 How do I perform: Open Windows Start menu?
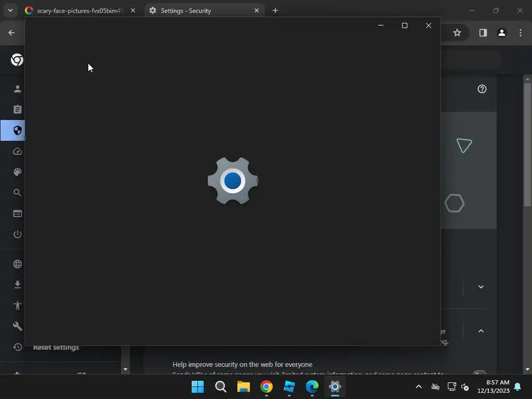[198, 387]
